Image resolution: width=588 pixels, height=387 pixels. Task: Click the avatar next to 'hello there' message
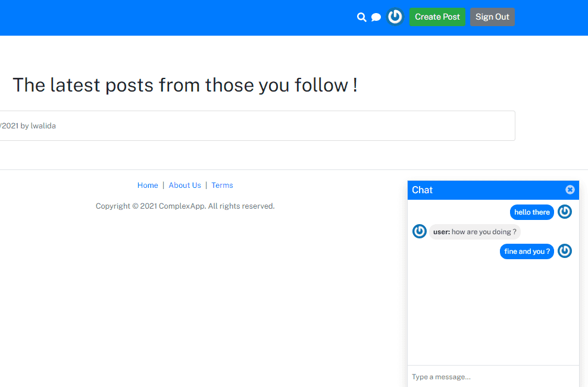[564, 212]
